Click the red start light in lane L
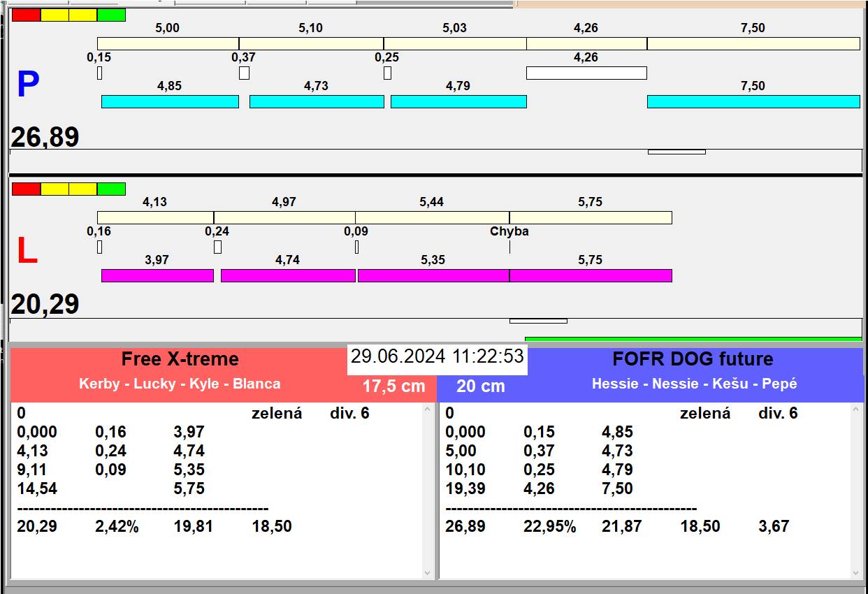This screenshot has height=594, width=868. [27, 189]
